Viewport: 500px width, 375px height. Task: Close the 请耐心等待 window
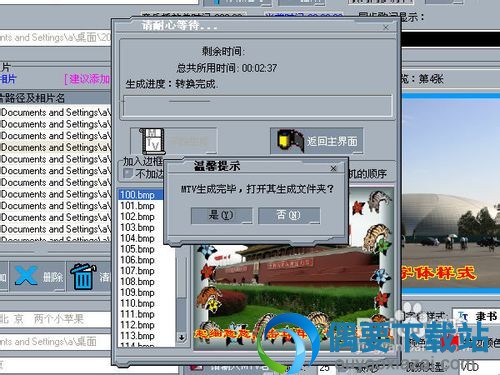pyautogui.click(x=386, y=27)
